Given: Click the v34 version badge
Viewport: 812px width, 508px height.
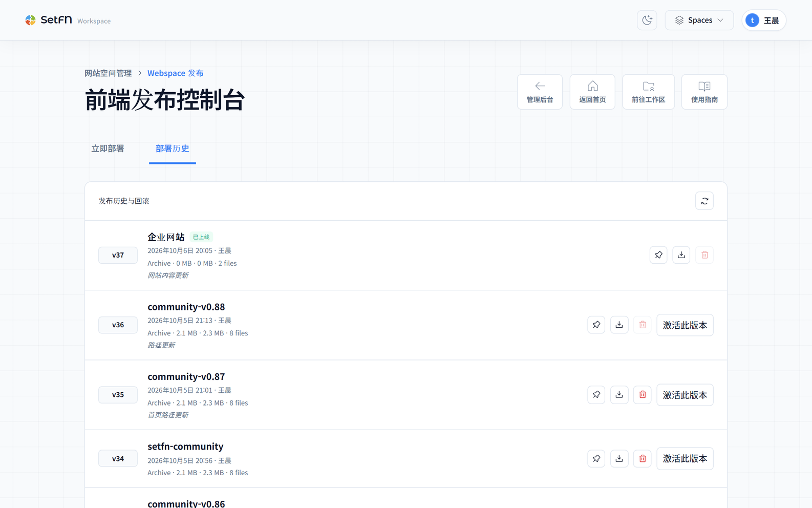Looking at the screenshot, I should (118, 459).
